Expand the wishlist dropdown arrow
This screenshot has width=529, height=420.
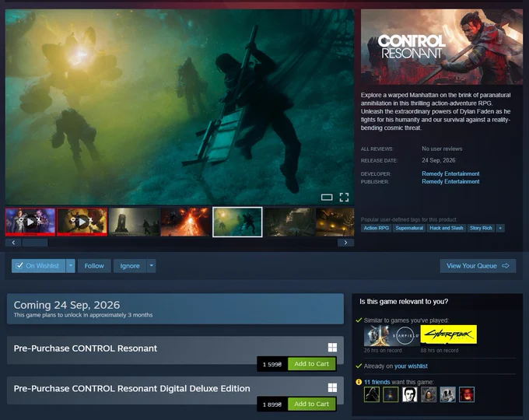click(71, 266)
